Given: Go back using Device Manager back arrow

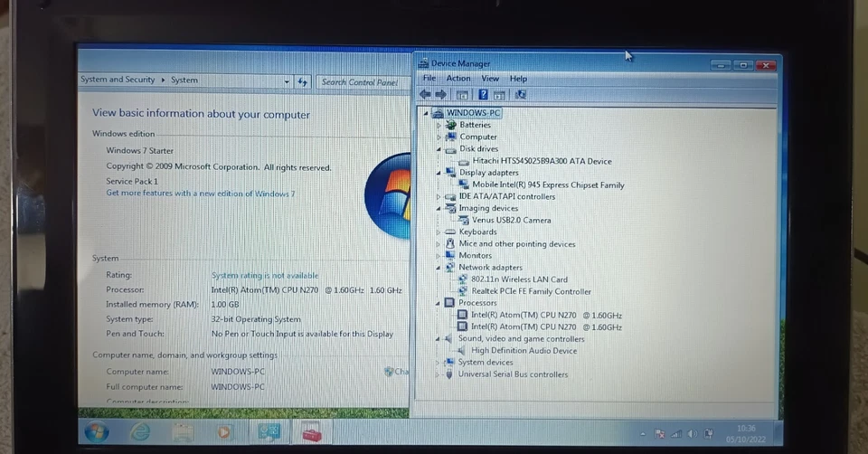Looking at the screenshot, I should click(x=425, y=95).
